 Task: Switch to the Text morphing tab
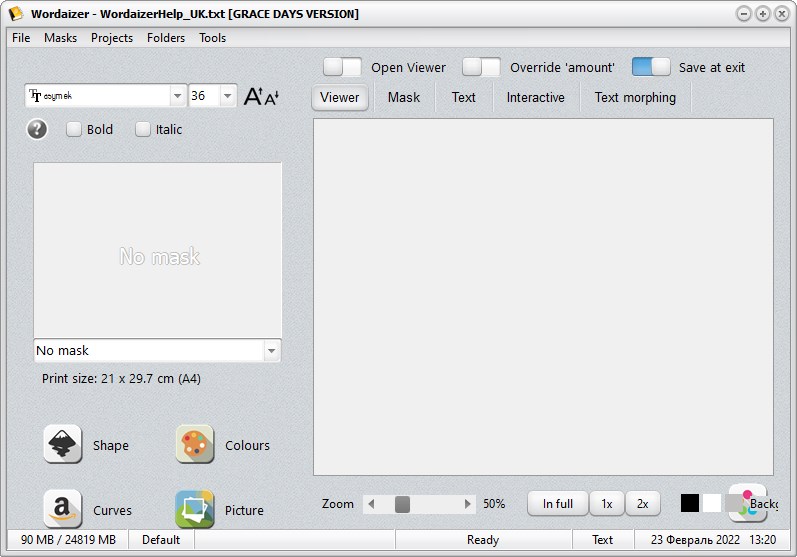(x=635, y=97)
